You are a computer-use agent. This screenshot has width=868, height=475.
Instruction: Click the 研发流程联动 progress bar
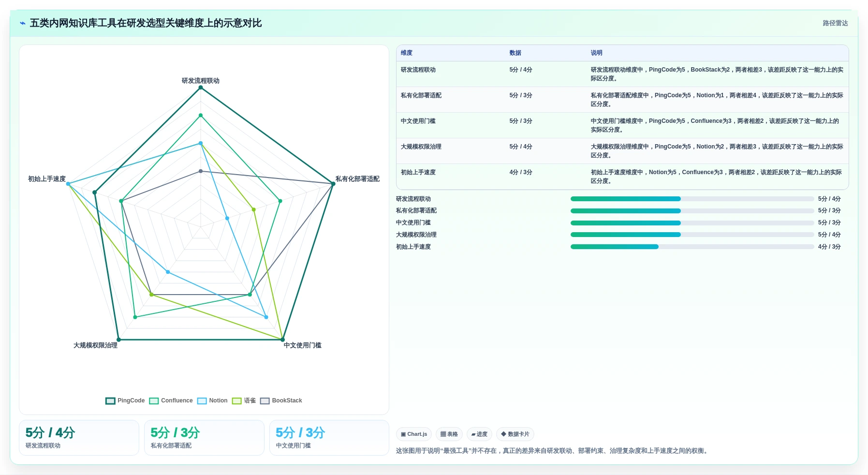pyautogui.click(x=692, y=199)
